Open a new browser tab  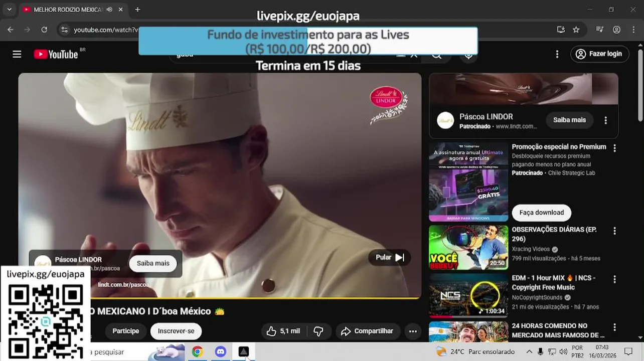coord(137,10)
